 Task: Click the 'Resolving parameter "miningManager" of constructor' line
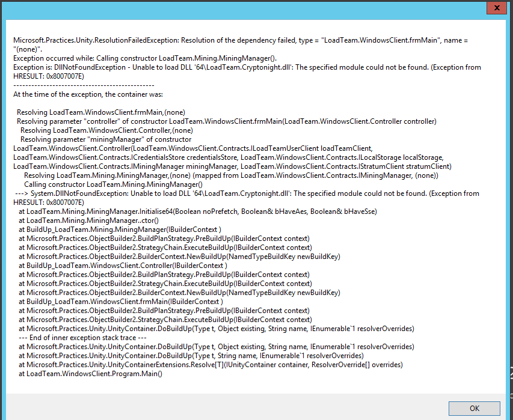coord(106,139)
